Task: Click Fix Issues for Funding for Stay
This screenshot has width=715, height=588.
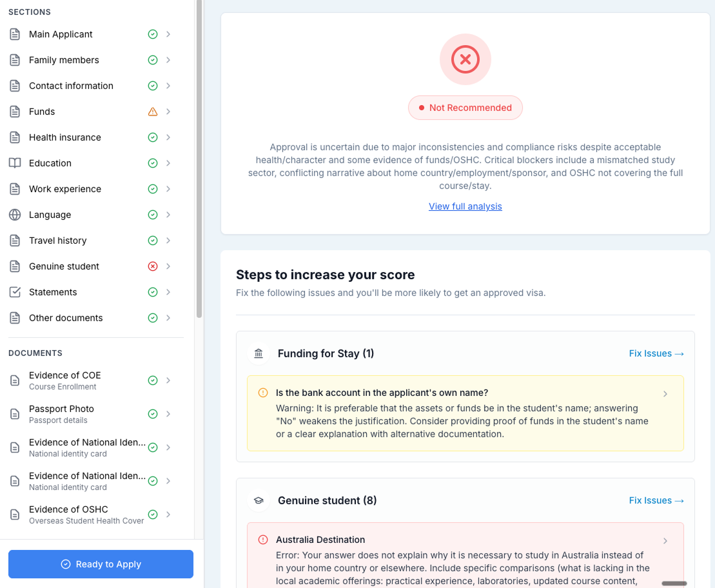Action: tap(656, 353)
